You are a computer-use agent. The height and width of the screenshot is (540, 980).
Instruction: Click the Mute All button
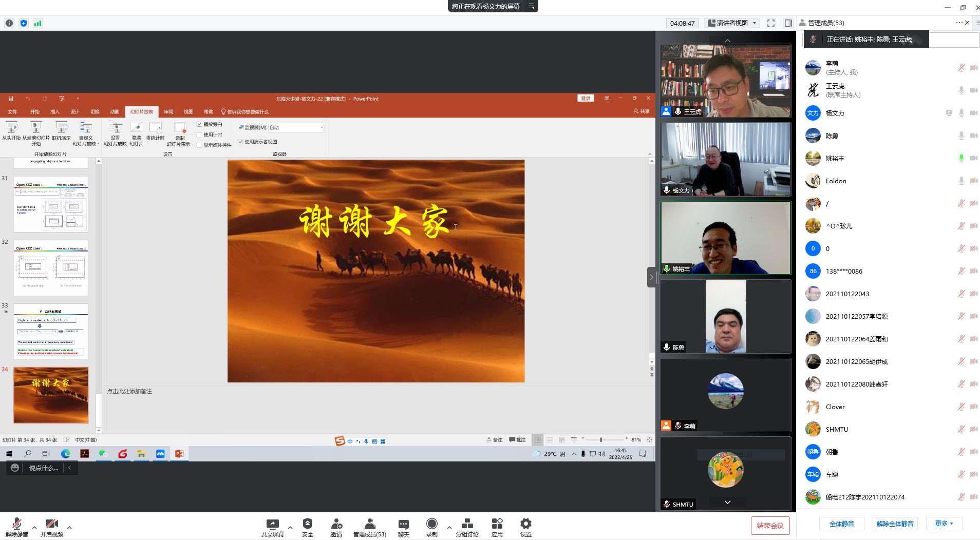tap(841, 524)
